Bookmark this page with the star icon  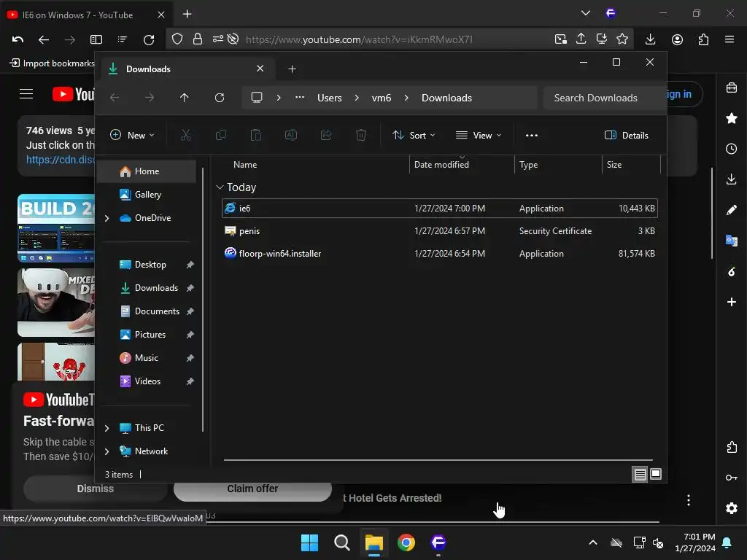pyautogui.click(x=622, y=39)
